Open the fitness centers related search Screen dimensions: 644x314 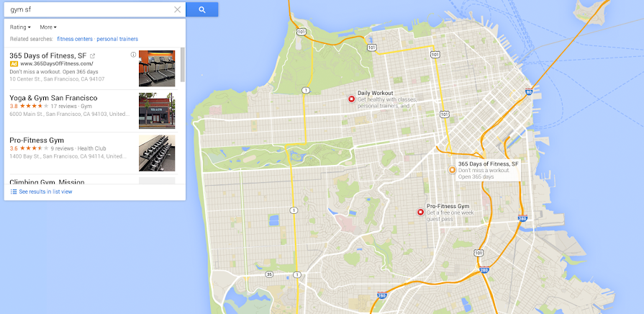tap(75, 39)
